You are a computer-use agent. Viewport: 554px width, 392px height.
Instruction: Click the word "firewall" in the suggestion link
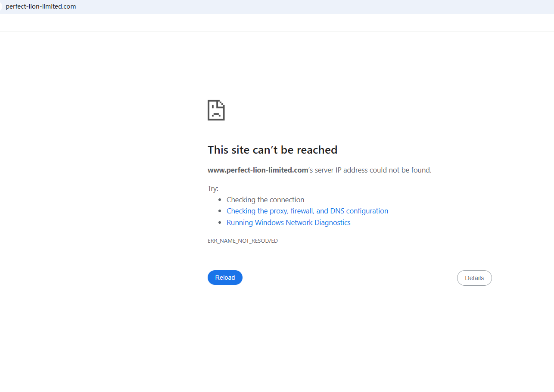tap(302, 211)
